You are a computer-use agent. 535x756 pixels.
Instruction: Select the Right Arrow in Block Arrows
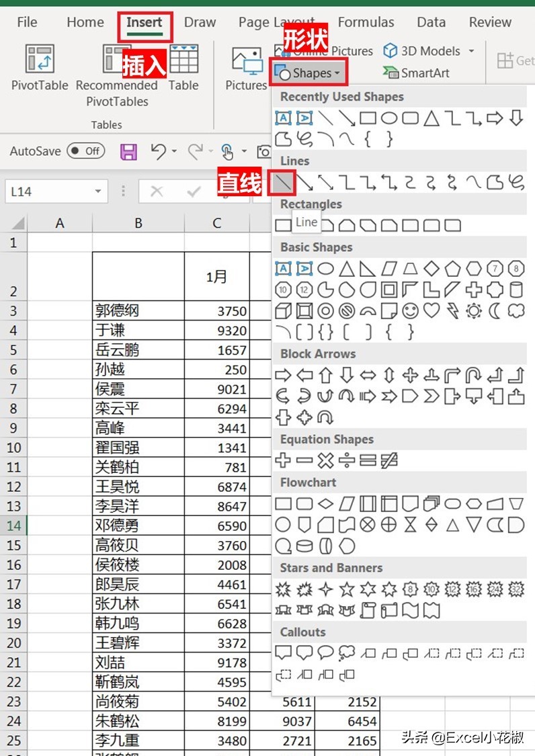(x=283, y=375)
